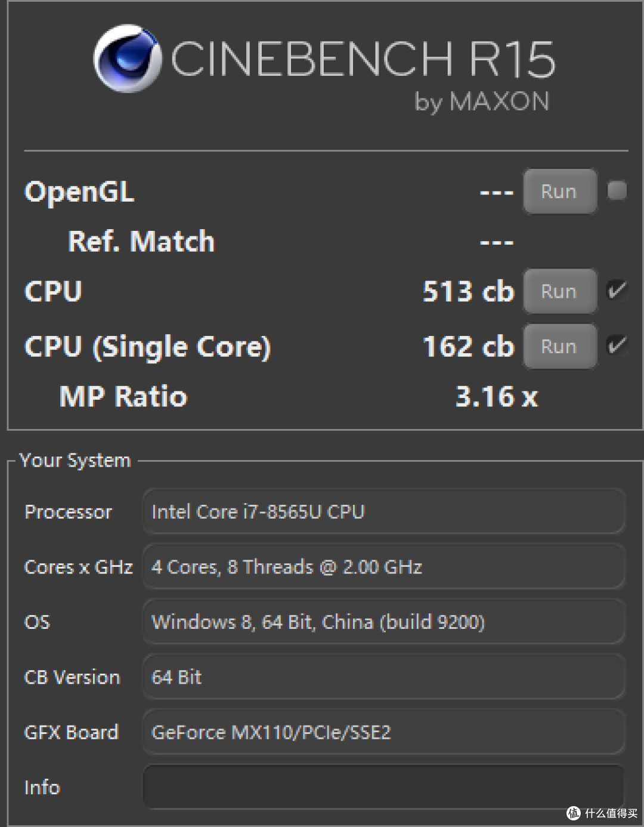The width and height of the screenshot is (644, 827).
Task: Enable the OpenGL test checkbox
Action: pos(617,191)
